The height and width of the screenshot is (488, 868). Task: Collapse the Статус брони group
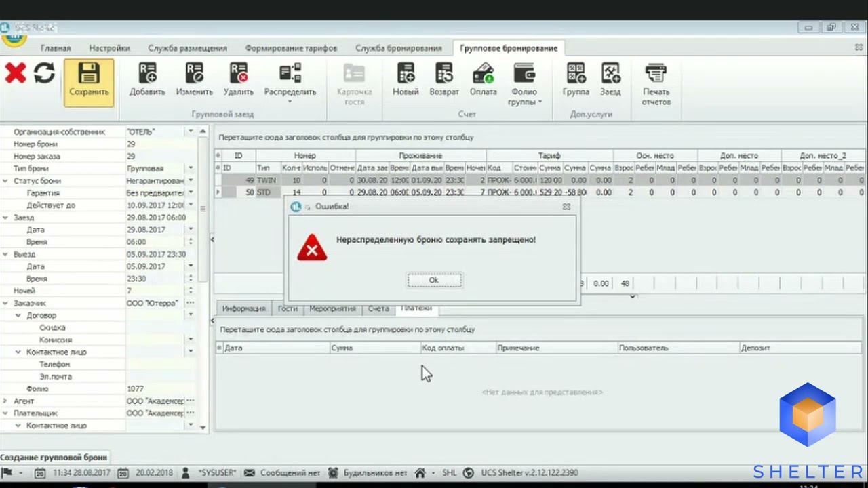(5, 181)
